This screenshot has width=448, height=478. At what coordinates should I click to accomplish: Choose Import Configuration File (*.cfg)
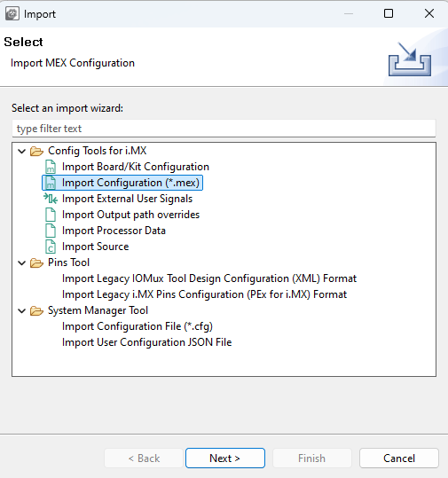tap(138, 326)
